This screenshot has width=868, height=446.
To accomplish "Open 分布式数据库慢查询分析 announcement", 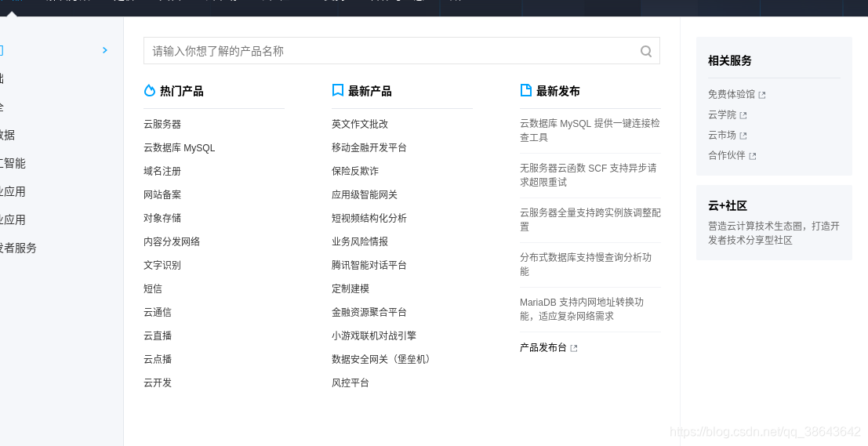I will (x=585, y=264).
